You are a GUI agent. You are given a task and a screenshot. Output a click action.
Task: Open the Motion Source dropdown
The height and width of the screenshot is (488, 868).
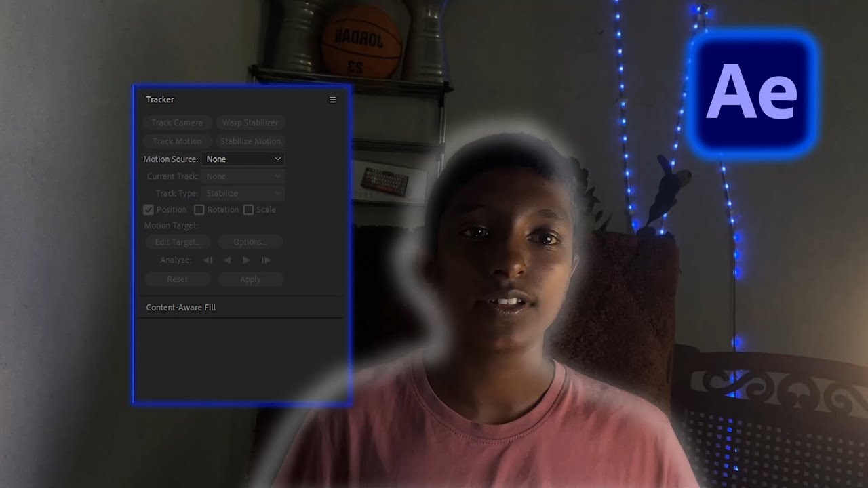coord(243,159)
